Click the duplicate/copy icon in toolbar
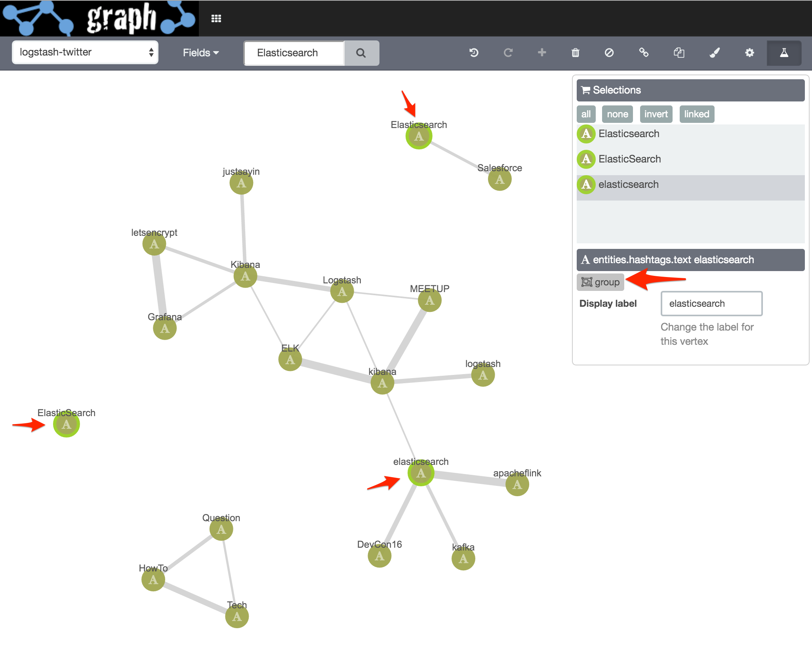 click(x=680, y=53)
